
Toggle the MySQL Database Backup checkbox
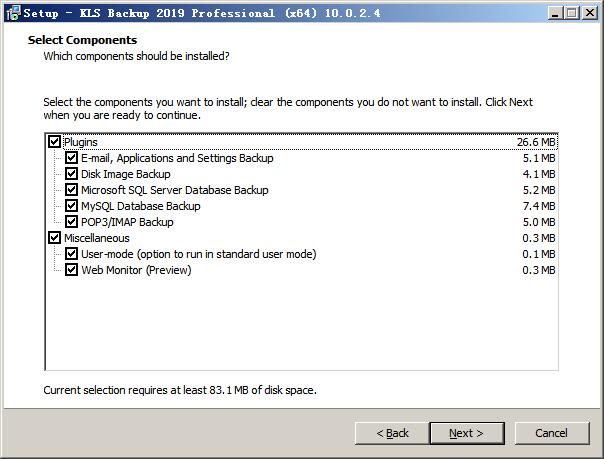tap(71, 206)
